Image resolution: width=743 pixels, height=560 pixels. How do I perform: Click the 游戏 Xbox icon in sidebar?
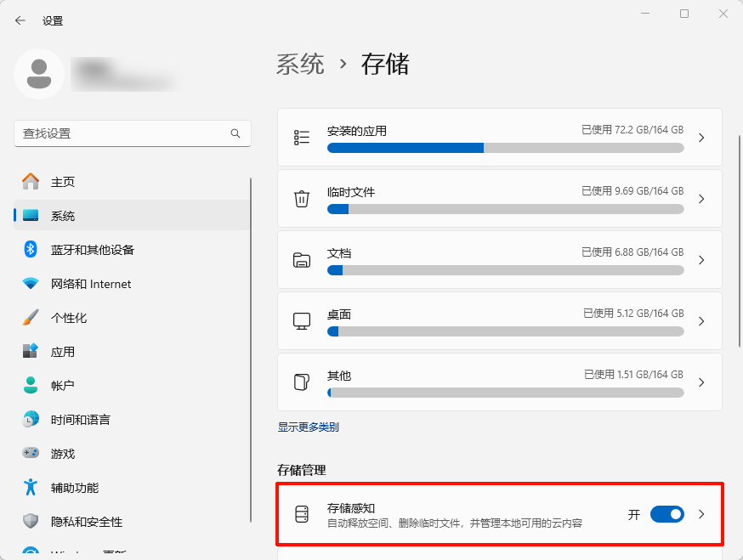(31, 453)
